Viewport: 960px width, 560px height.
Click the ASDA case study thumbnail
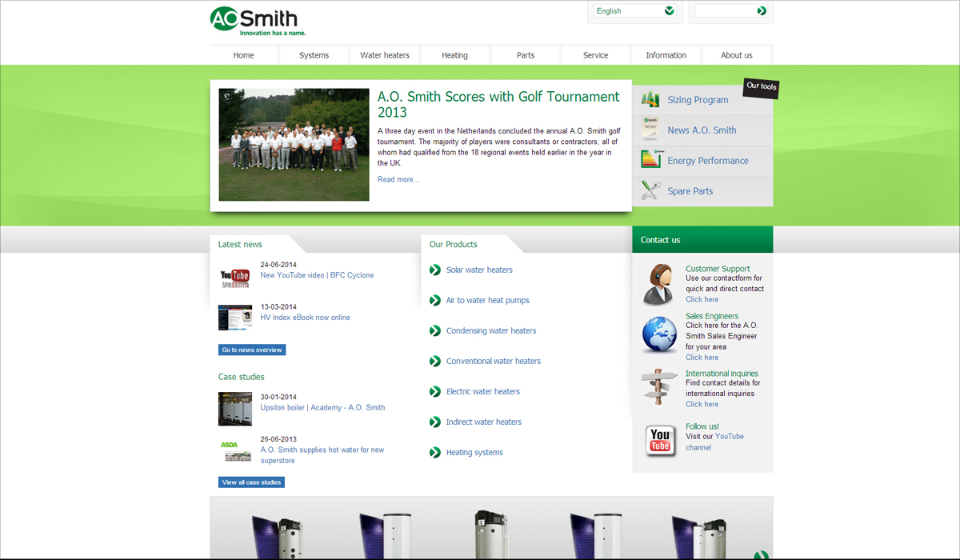235,450
